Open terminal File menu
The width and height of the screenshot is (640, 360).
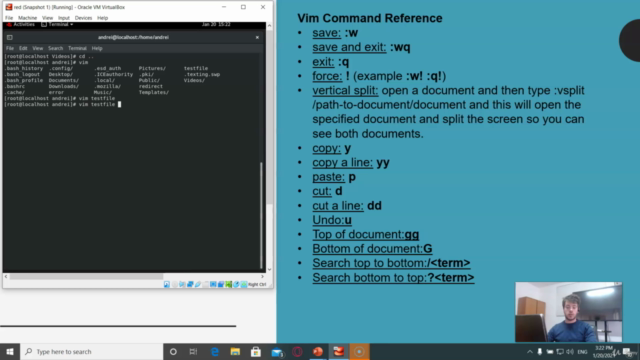coord(10,48)
